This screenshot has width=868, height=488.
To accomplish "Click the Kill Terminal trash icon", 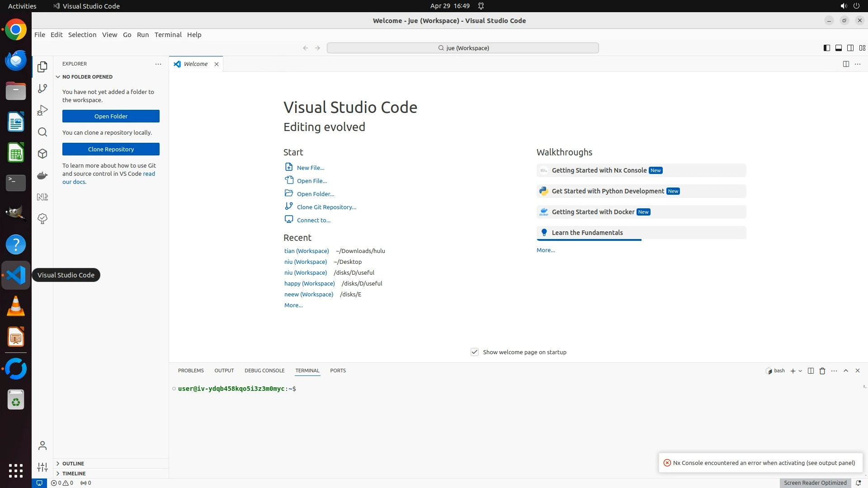I will click(x=822, y=371).
